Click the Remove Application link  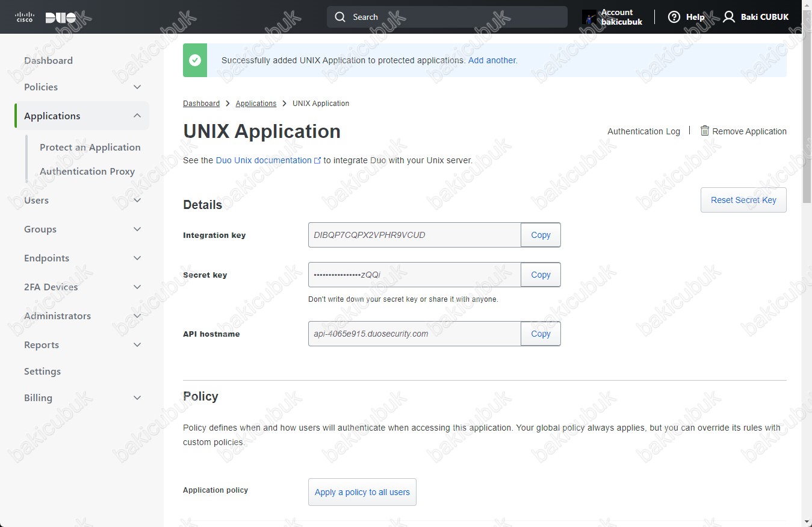749,131
